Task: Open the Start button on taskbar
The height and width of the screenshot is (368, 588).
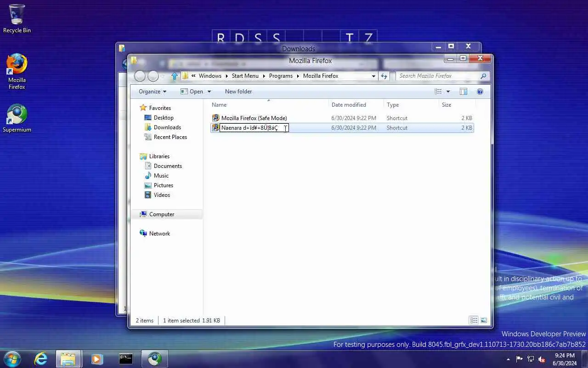Action: (12, 359)
